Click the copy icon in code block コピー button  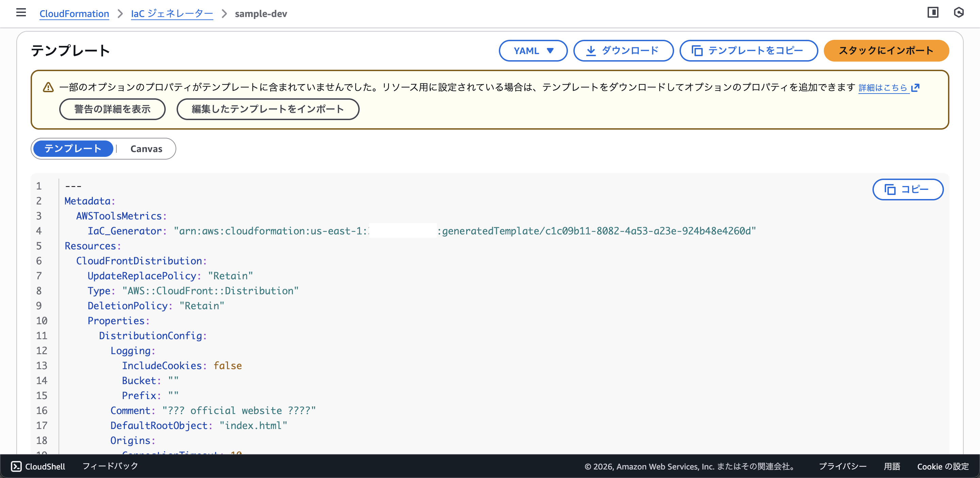coord(890,189)
